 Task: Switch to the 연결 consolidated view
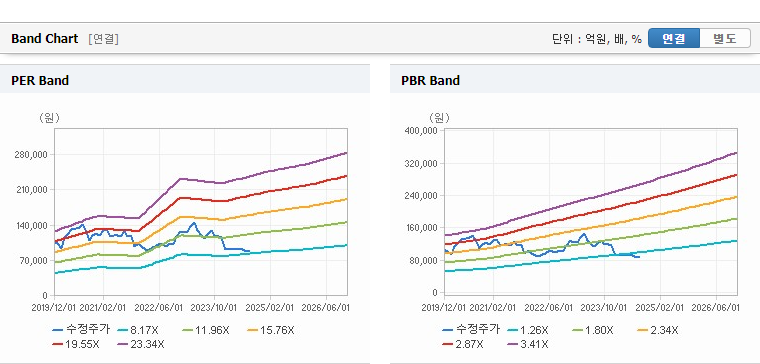[674, 39]
